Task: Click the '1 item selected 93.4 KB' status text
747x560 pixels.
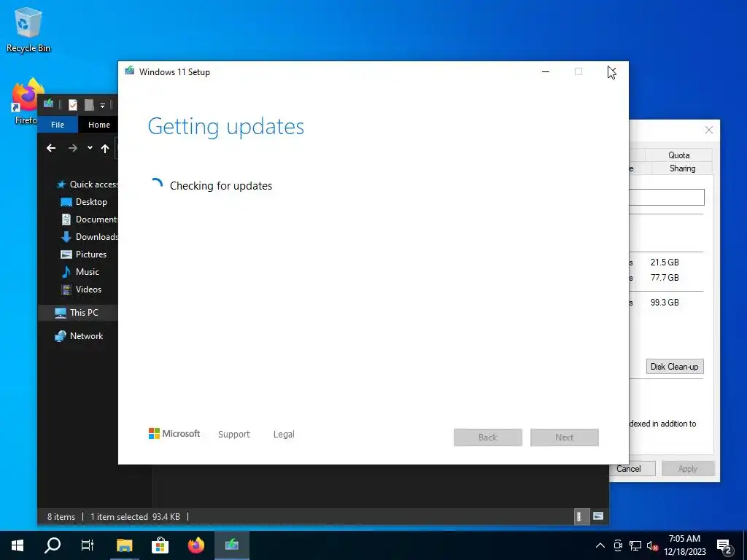Action: point(135,517)
